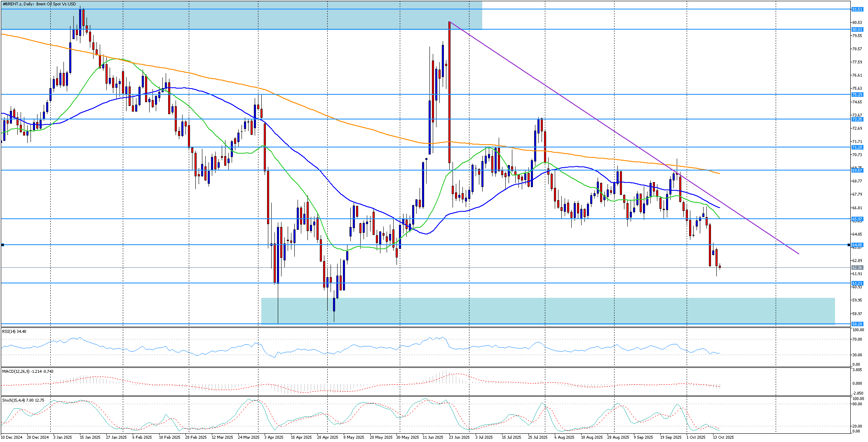This screenshot has height=442, width=868.
Task: Click the 75.19 price level label
Action: 857,94
